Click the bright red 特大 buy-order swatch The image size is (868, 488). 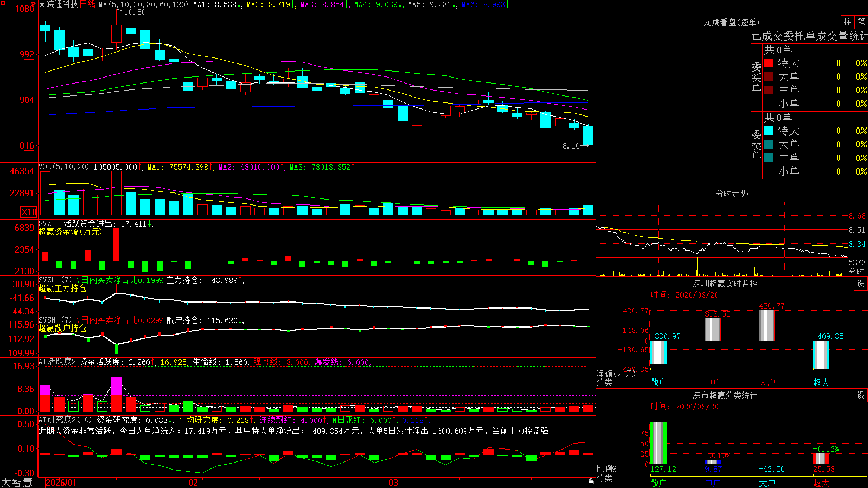(768, 63)
